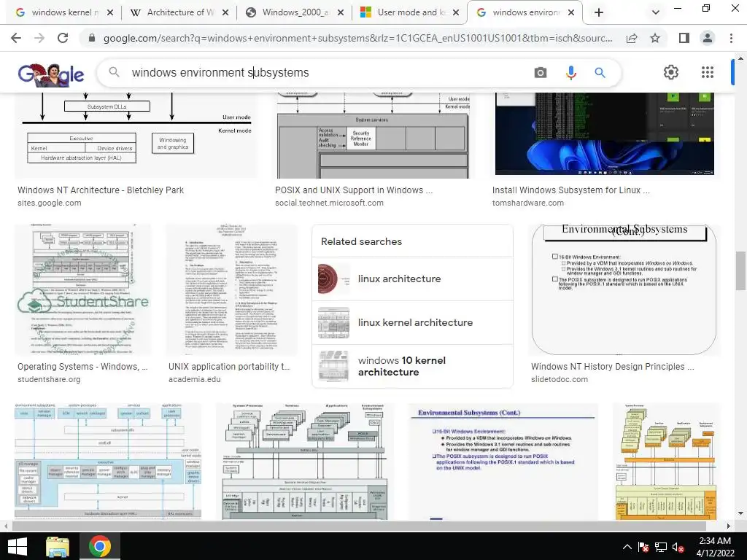Open gray system processes architecture thumbnail
The width and height of the screenshot is (747, 560).
click(x=305, y=462)
